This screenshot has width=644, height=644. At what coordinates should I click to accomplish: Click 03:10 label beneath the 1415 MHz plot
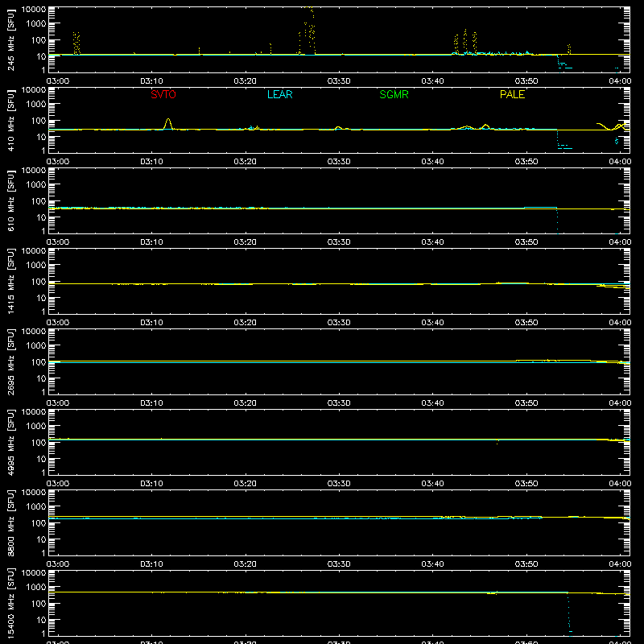(x=151, y=323)
